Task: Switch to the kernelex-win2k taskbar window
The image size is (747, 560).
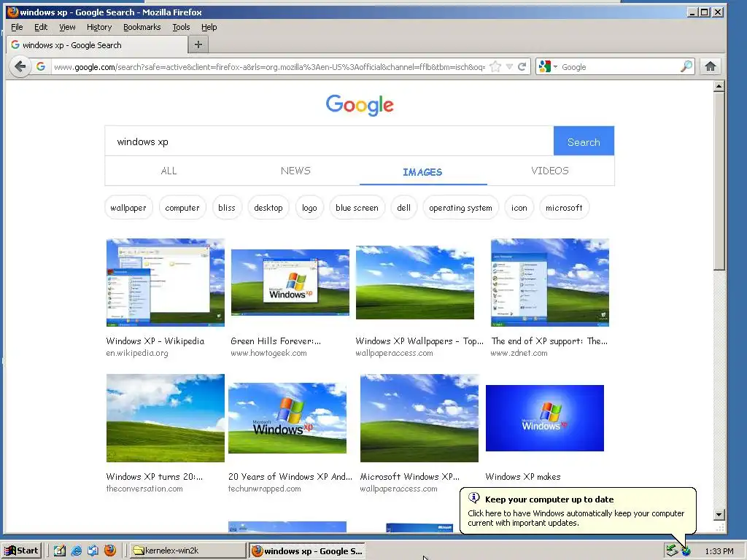Action: (x=187, y=551)
